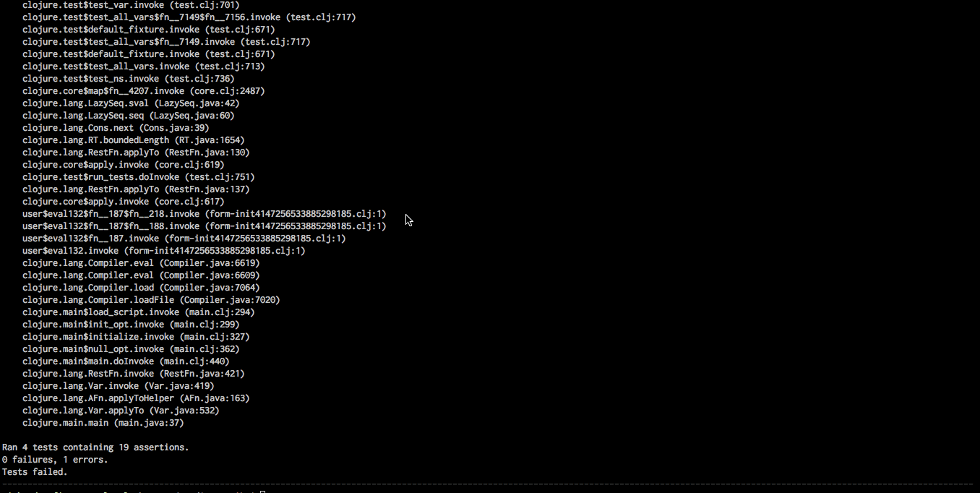Click the LazySeq.sval (LazySeq.java:42) frame
980x493 pixels.
(131, 103)
